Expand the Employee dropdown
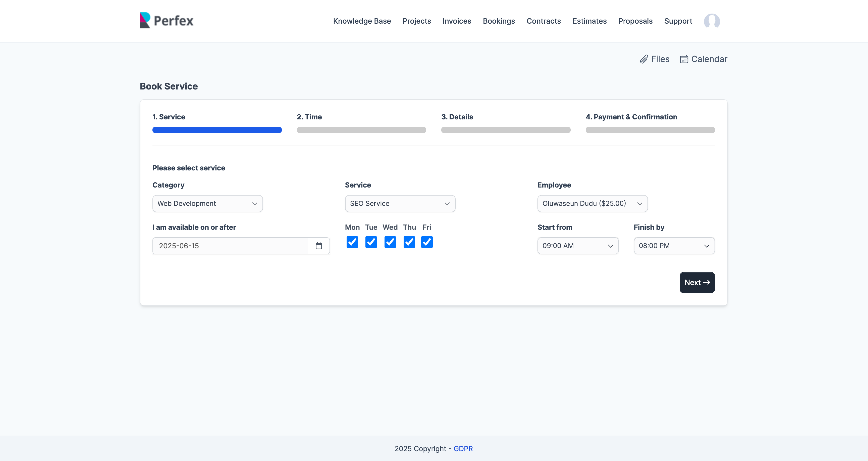The image size is (868, 461). (x=592, y=204)
